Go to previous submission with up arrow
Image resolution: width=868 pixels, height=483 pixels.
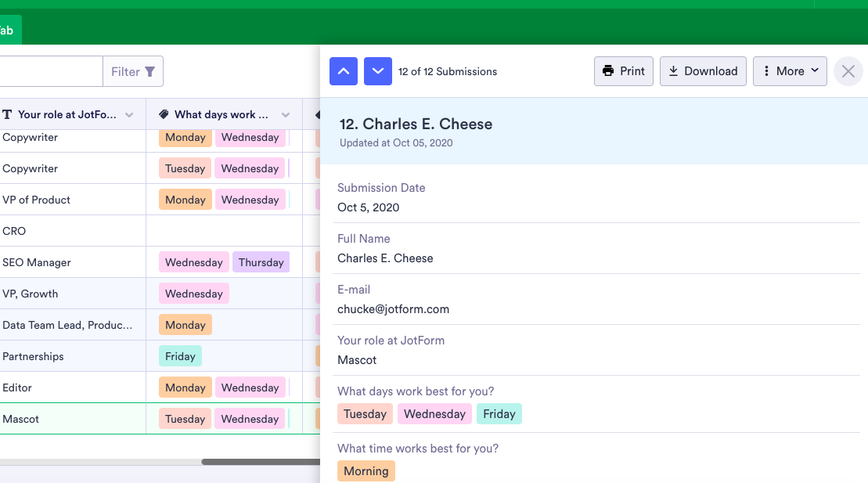pyautogui.click(x=344, y=71)
